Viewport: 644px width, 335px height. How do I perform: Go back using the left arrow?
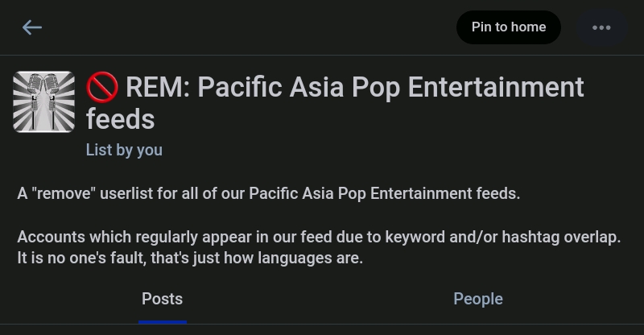(x=32, y=27)
